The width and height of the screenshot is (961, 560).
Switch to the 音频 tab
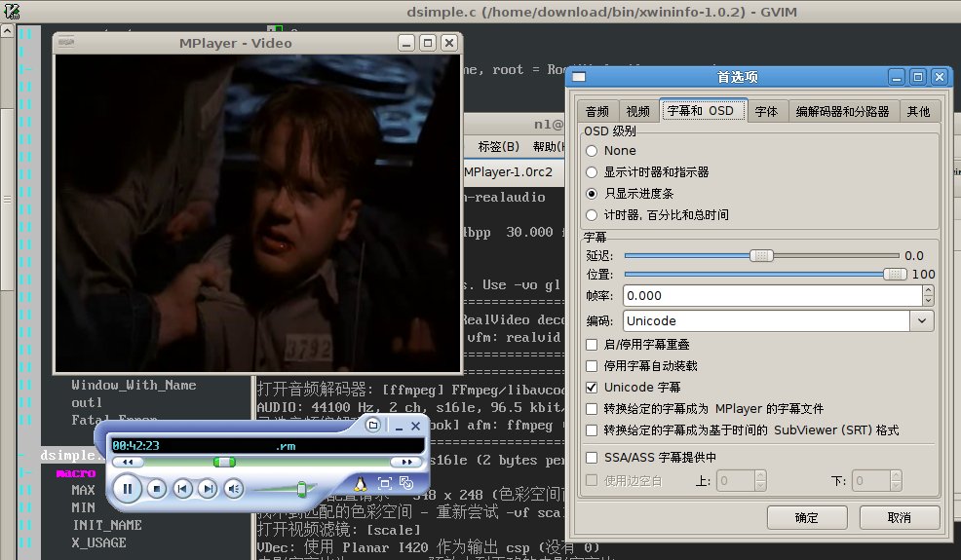tap(596, 111)
